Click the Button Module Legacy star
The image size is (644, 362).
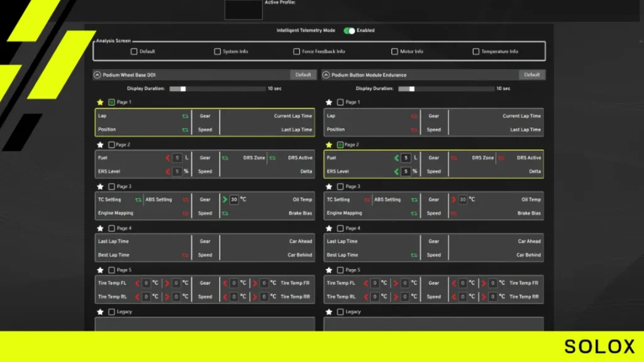click(329, 312)
